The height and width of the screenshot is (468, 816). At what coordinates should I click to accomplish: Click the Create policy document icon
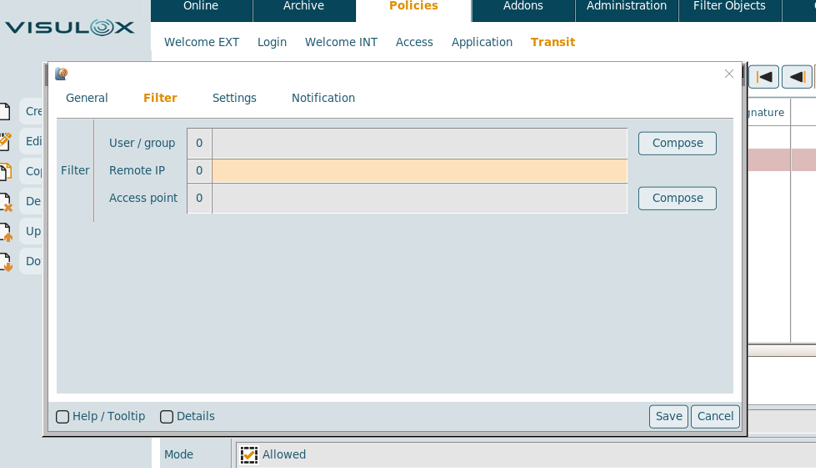5,112
